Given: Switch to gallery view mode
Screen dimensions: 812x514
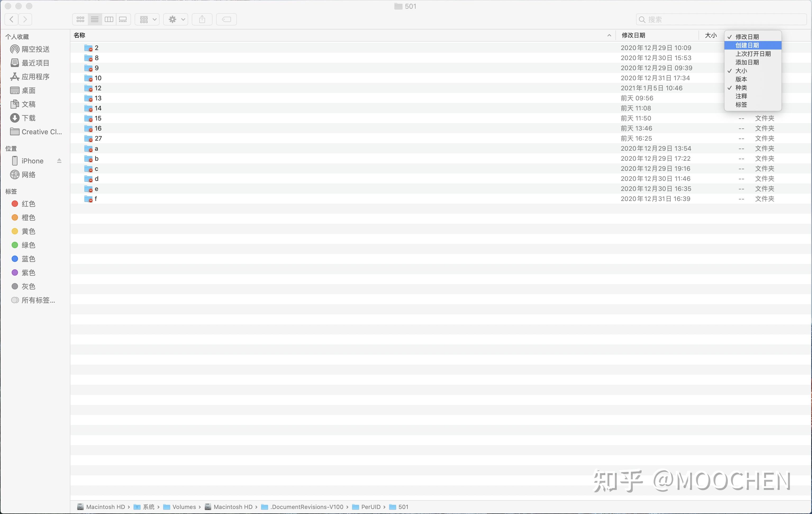Looking at the screenshot, I should (123, 20).
